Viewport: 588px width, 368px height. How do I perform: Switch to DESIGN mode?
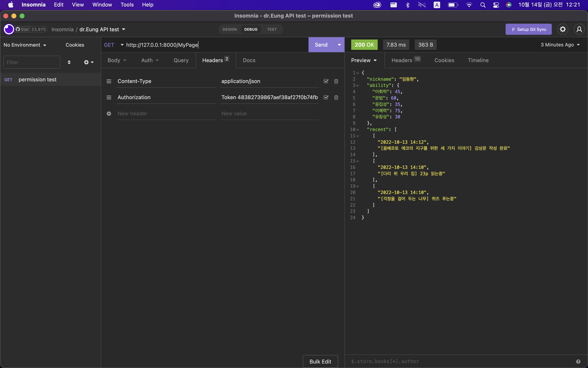[x=230, y=29]
